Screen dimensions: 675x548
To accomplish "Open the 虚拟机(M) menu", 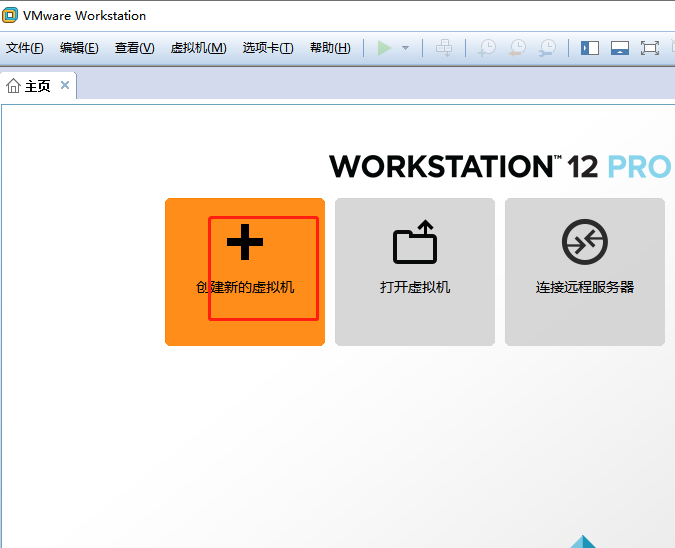I will [198, 48].
